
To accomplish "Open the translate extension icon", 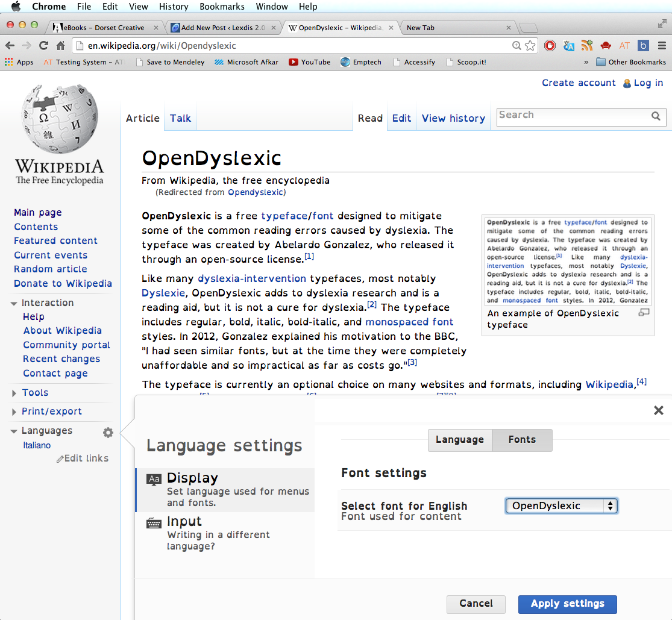I will (x=569, y=45).
